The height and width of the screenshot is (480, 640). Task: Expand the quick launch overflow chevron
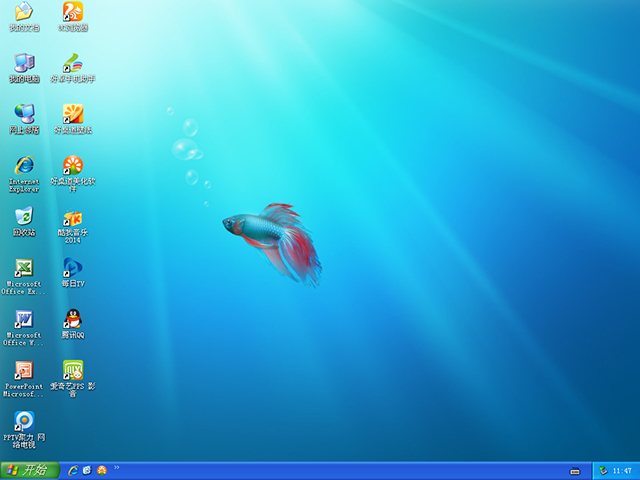(x=117, y=467)
